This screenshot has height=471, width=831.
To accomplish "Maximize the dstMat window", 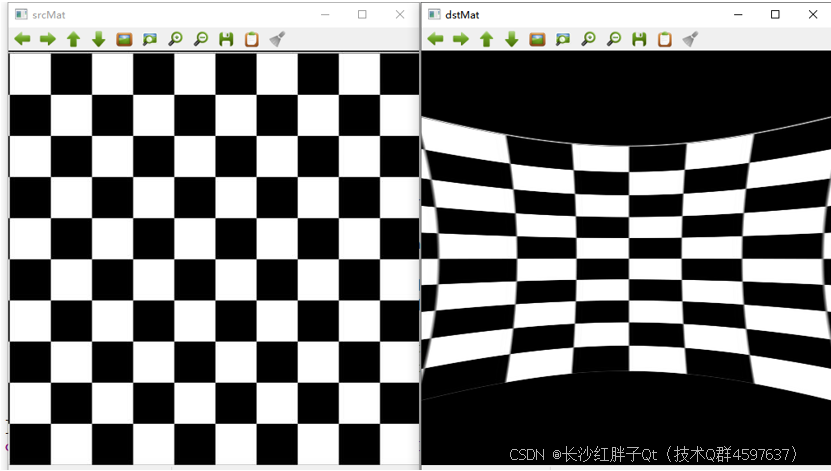I will pyautogui.click(x=775, y=15).
